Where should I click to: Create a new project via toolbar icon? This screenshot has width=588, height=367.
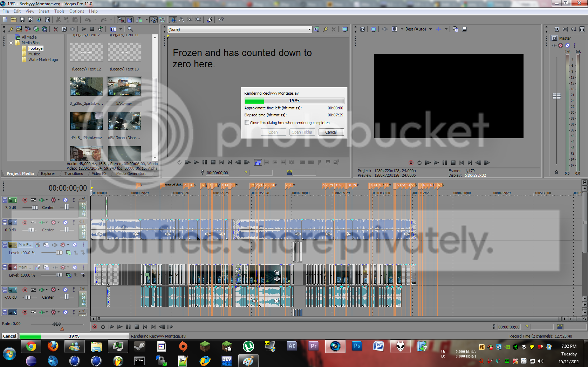(x=5, y=20)
